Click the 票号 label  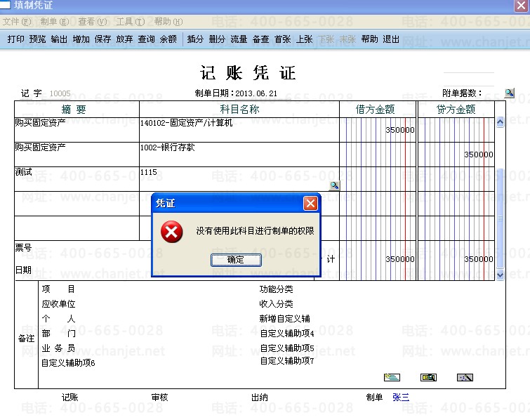(23, 247)
